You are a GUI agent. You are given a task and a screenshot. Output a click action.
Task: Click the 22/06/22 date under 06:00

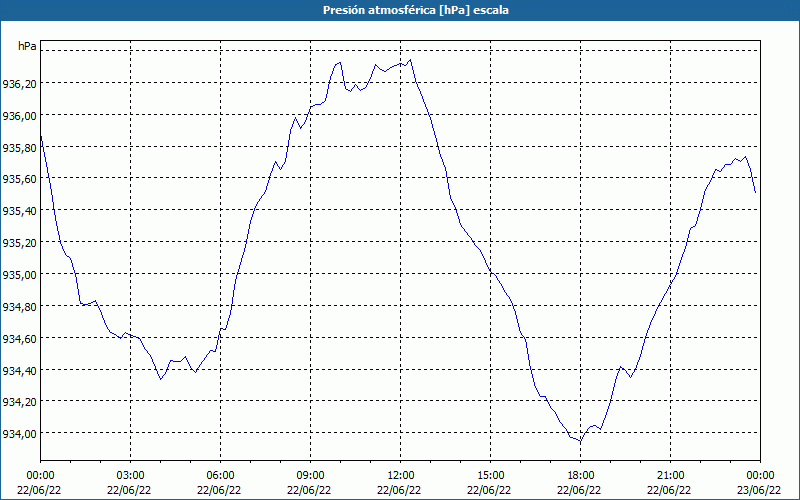pyautogui.click(x=219, y=490)
